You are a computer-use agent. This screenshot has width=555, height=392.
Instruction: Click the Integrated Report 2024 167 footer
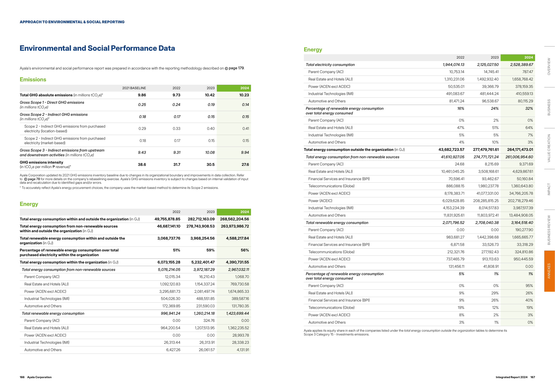pyautogui.click(x=515, y=377)
